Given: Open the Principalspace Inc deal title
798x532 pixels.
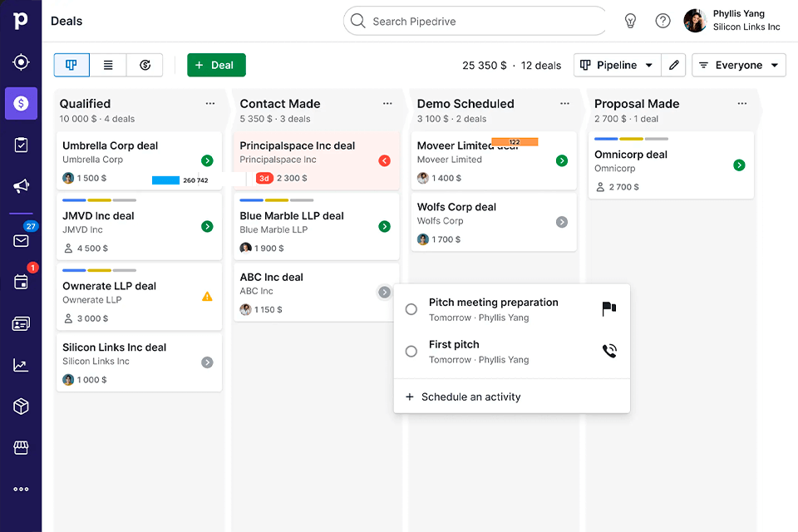Looking at the screenshot, I should [x=298, y=145].
